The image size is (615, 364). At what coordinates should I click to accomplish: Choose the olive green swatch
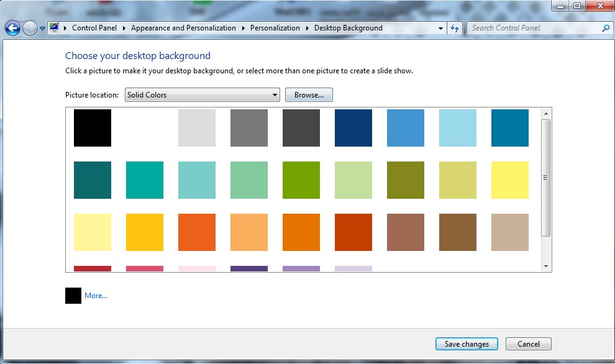(x=406, y=180)
